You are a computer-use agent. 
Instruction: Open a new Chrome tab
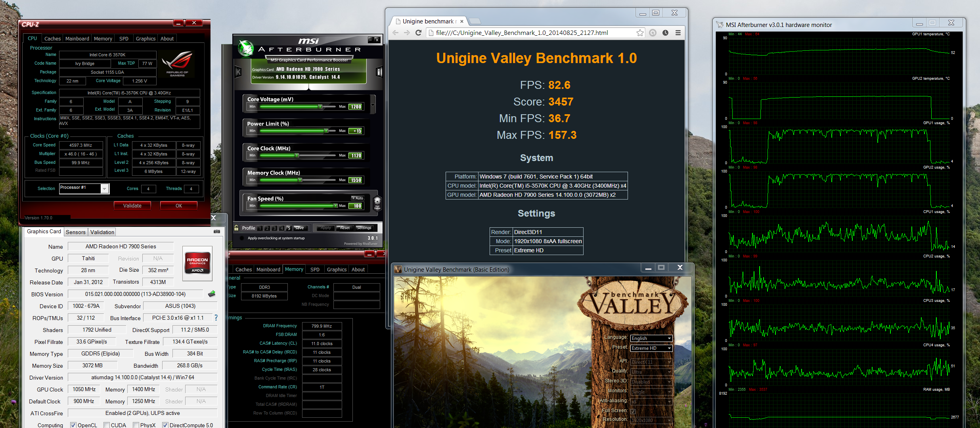click(475, 21)
